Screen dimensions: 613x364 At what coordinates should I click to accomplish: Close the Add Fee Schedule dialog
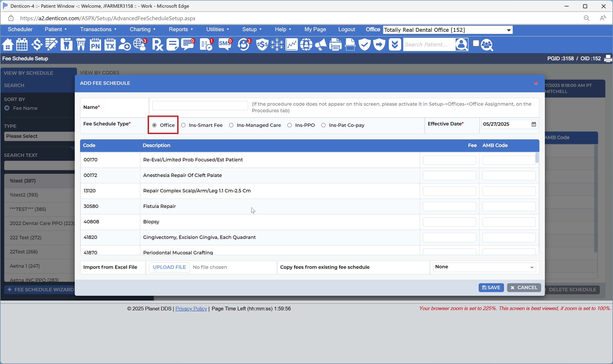536,83
